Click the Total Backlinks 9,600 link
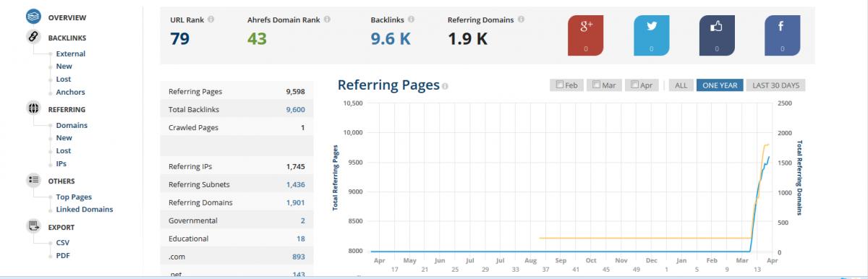The image size is (868, 279). point(295,110)
